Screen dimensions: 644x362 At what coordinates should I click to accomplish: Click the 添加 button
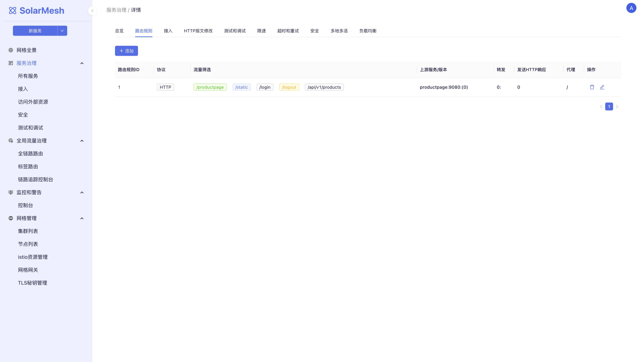click(x=126, y=51)
